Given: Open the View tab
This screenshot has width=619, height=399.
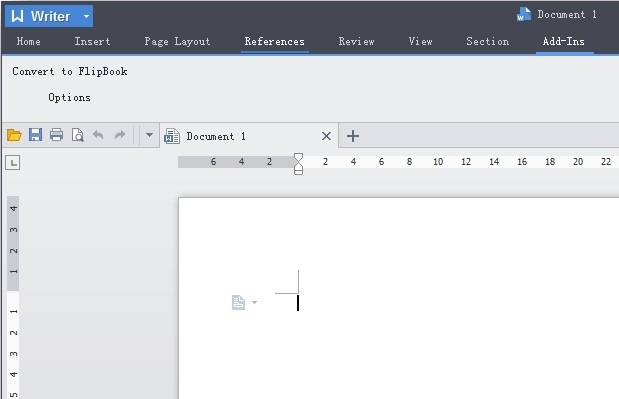Looking at the screenshot, I should tap(420, 41).
